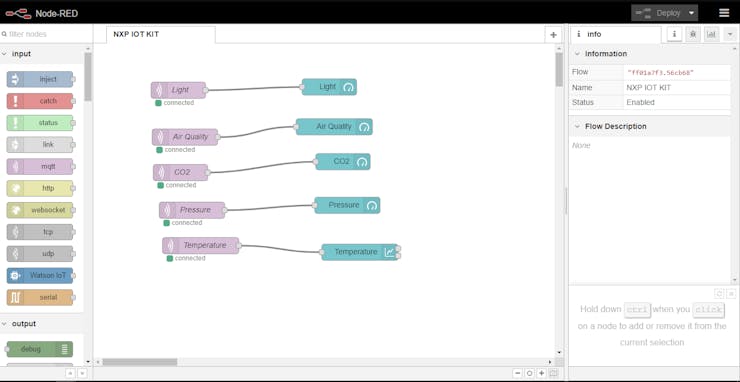This screenshot has width=740, height=382.
Task: Click the palette vertical scrollbar thumb
Action: 88,76
